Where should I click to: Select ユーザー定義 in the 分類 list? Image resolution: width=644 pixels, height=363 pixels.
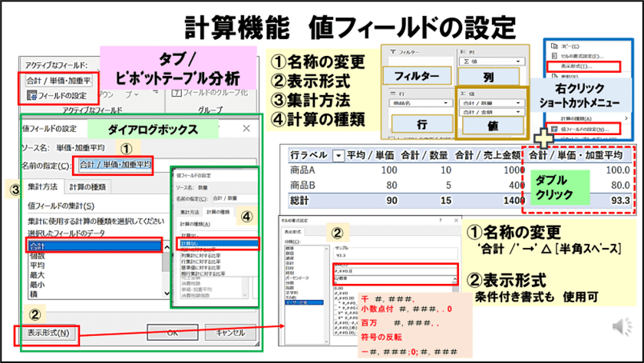click(304, 302)
